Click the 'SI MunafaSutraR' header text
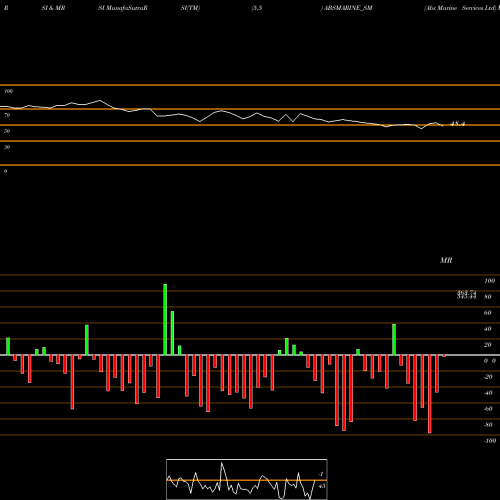Viewport: 500px width, 500px height. (x=123, y=8)
